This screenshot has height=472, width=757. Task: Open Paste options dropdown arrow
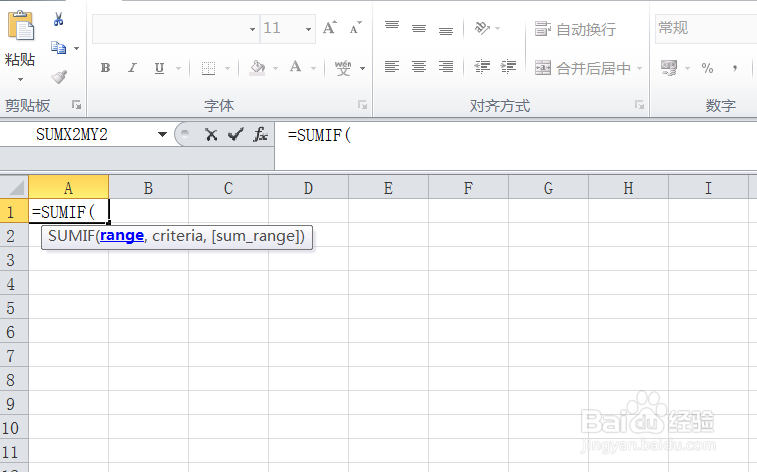click(20, 79)
